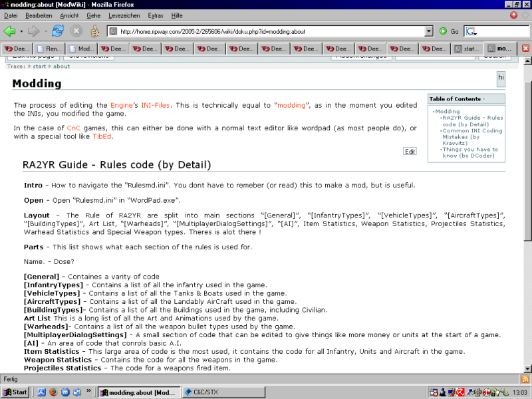Screen dimensions: 532x399
Task: Open the back button history dropdown
Action: click(21, 31)
